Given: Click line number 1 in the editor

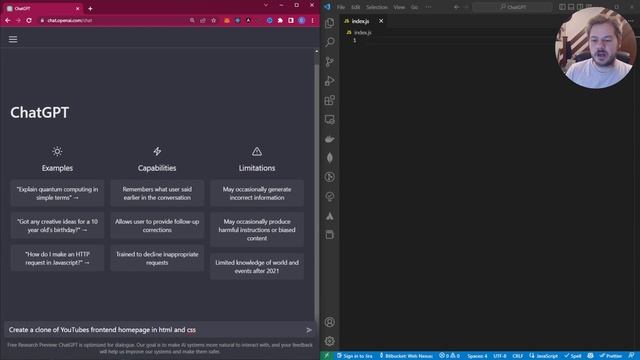Looking at the screenshot, I should (354, 40).
